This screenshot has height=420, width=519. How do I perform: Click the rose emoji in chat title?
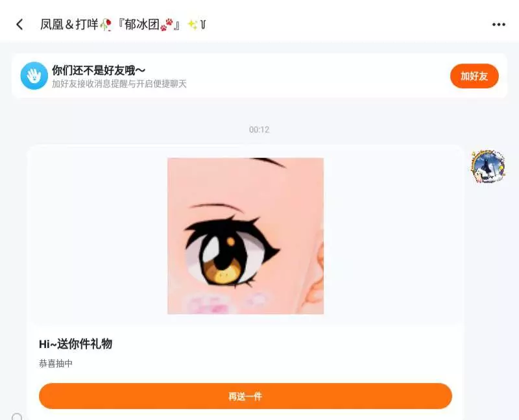pyautogui.click(x=106, y=25)
